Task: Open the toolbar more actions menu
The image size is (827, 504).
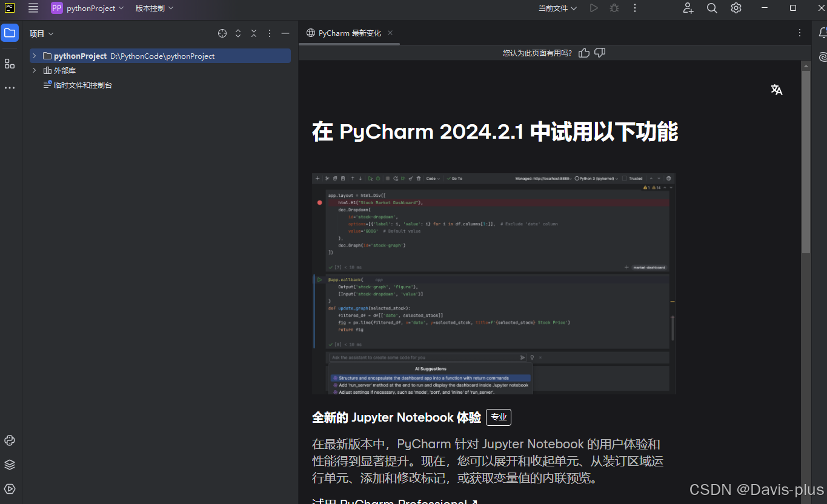Action: click(635, 8)
